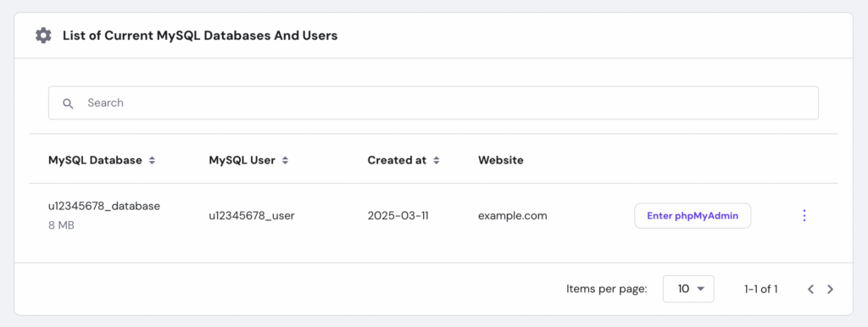Sort by the MySQL User column arrows
This screenshot has height=327, width=868.
(285, 160)
